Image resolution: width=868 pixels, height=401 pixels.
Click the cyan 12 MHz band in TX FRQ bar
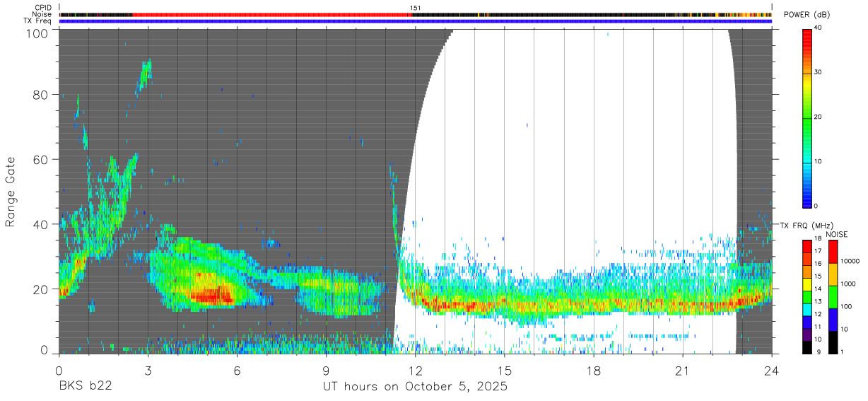(807, 310)
